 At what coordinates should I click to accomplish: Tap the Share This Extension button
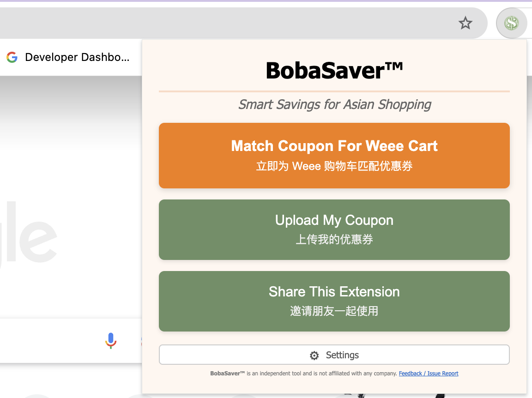[334, 302]
